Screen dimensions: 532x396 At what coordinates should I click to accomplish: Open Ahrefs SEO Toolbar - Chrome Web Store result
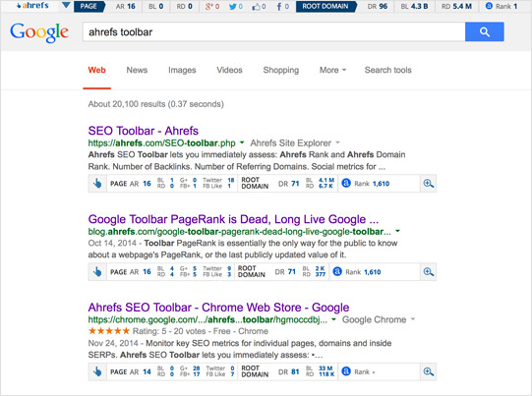click(x=219, y=308)
